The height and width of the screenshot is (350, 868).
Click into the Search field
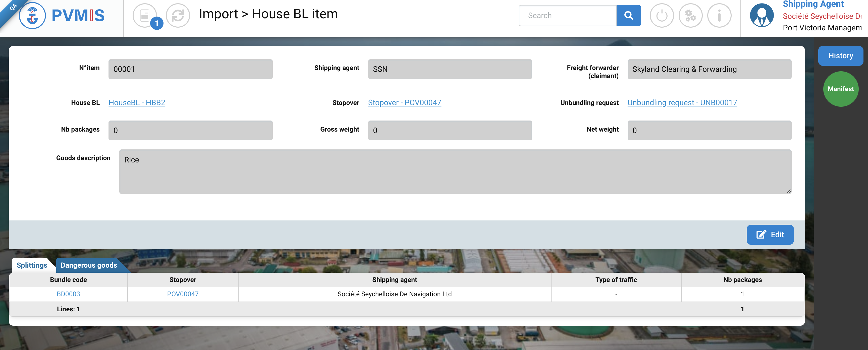[x=567, y=16]
